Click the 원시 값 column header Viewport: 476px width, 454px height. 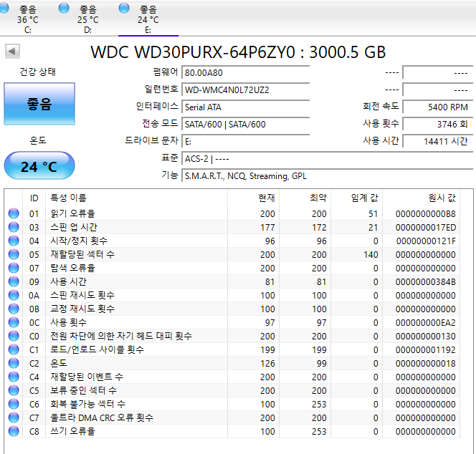tap(421, 198)
